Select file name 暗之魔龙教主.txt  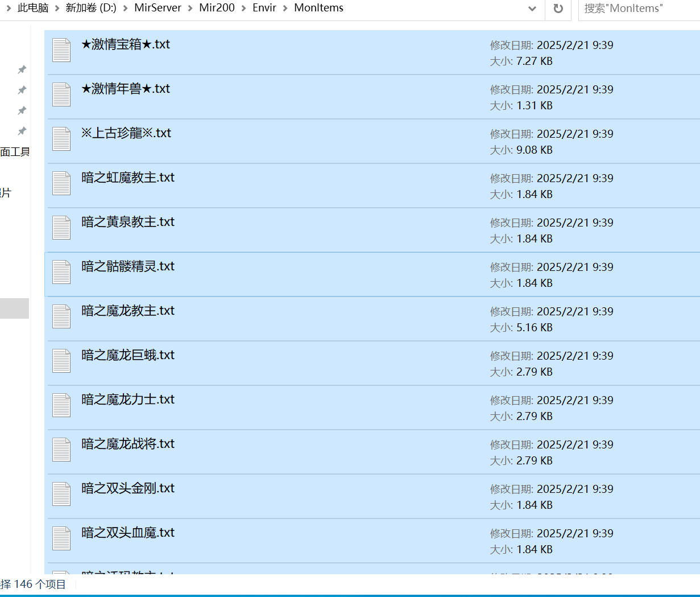coord(128,311)
